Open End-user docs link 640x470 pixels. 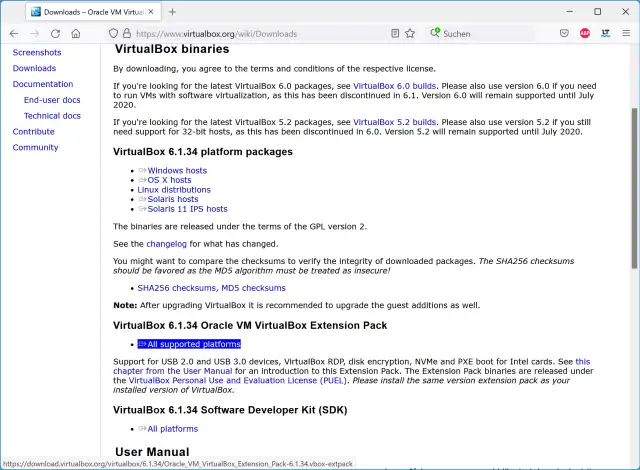52,100
